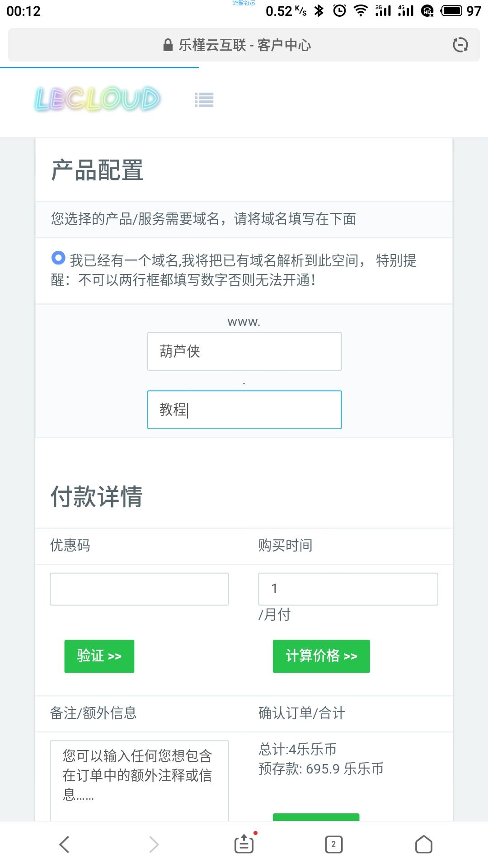The height and width of the screenshot is (868, 488).
Task: Tap the browser forward arrow
Action: (154, 844)
